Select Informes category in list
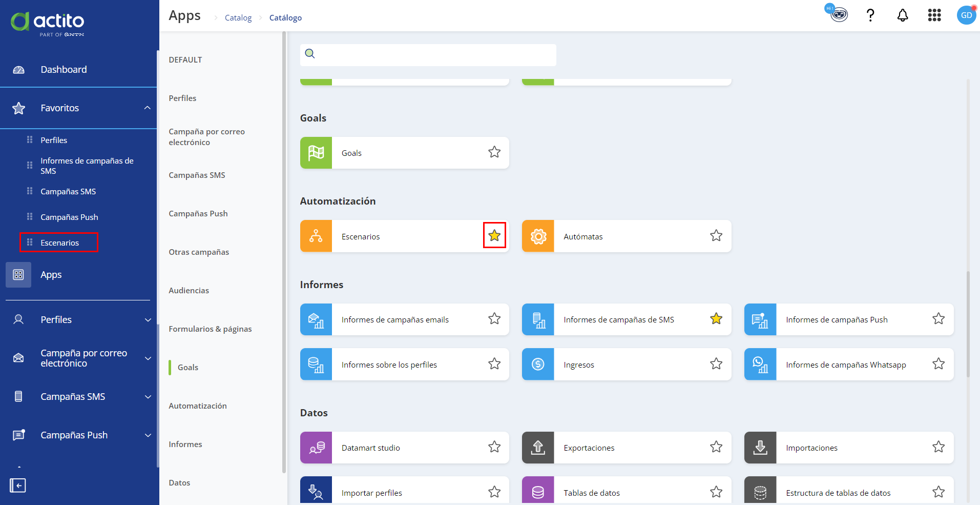The image size is (980, 505). point(185,445)
